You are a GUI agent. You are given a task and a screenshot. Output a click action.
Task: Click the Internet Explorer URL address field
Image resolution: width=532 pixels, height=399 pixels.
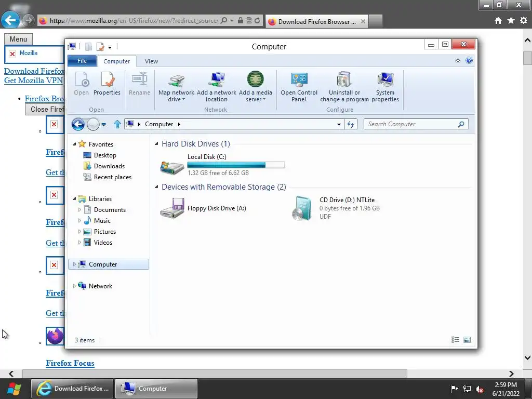point(134,21)
